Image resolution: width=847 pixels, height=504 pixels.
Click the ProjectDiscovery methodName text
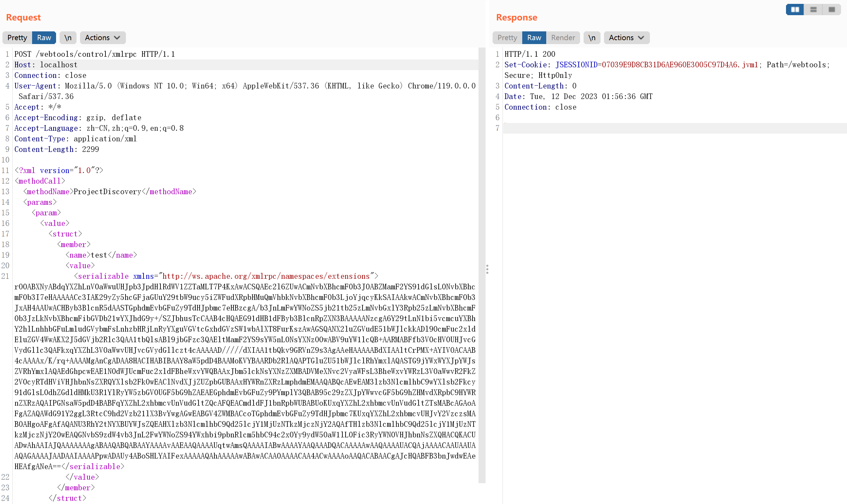pos(107,192)
